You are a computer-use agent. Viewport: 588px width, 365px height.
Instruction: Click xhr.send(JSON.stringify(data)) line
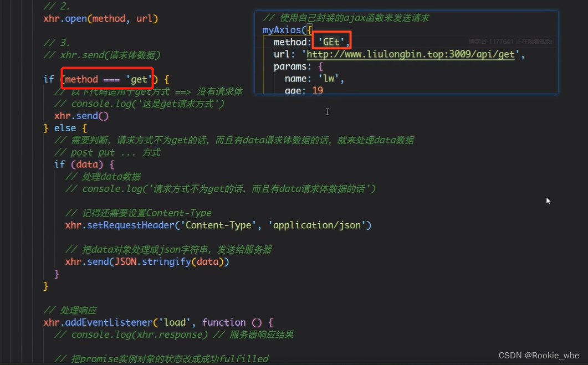[147, 261]
